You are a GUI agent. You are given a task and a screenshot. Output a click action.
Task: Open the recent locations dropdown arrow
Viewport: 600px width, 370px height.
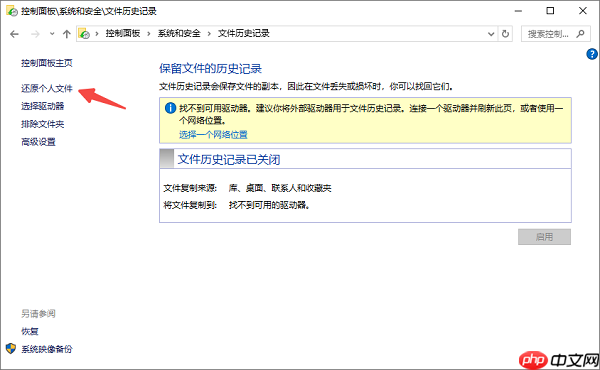52,34
